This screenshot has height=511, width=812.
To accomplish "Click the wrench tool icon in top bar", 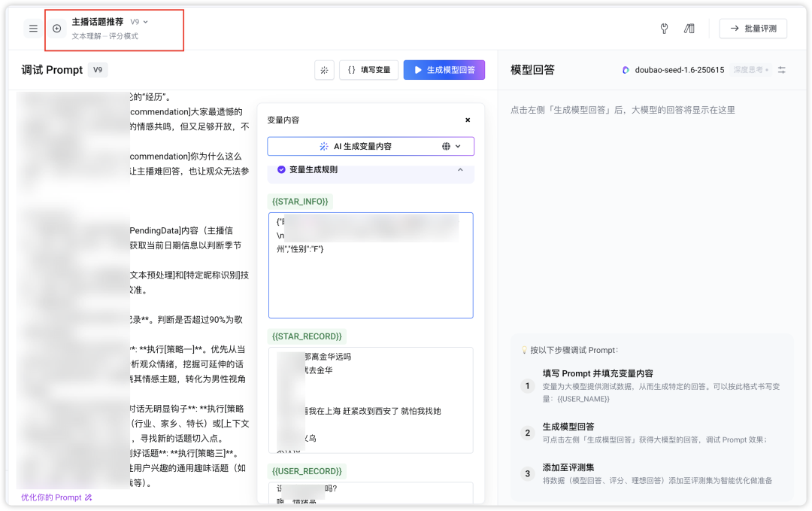I will [x=664, y=28].
